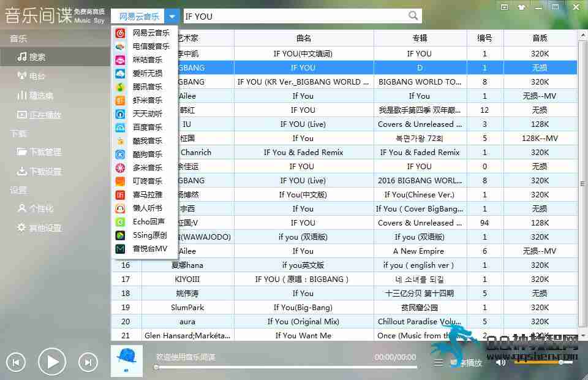Choose 酷狗音乐 from the source list
The width and height of the screenshot is (588, 380).
click(145, 154)
